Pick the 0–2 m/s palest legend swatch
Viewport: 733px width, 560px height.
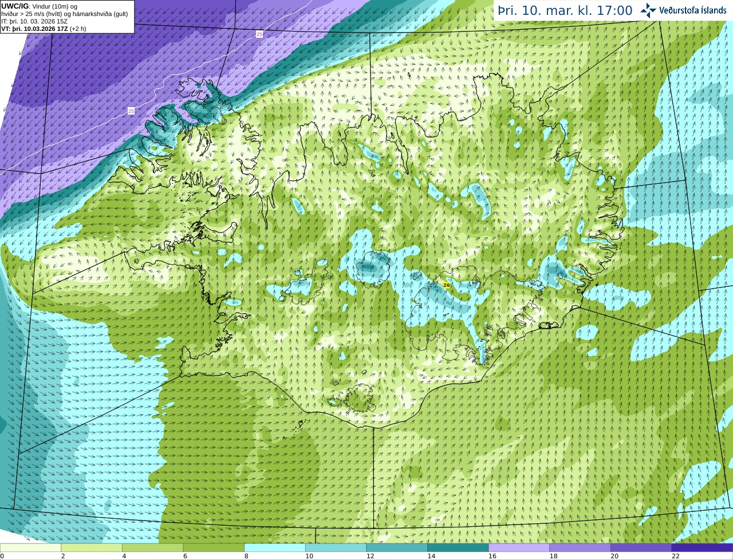pyautogui.click(x=30, y=548)
